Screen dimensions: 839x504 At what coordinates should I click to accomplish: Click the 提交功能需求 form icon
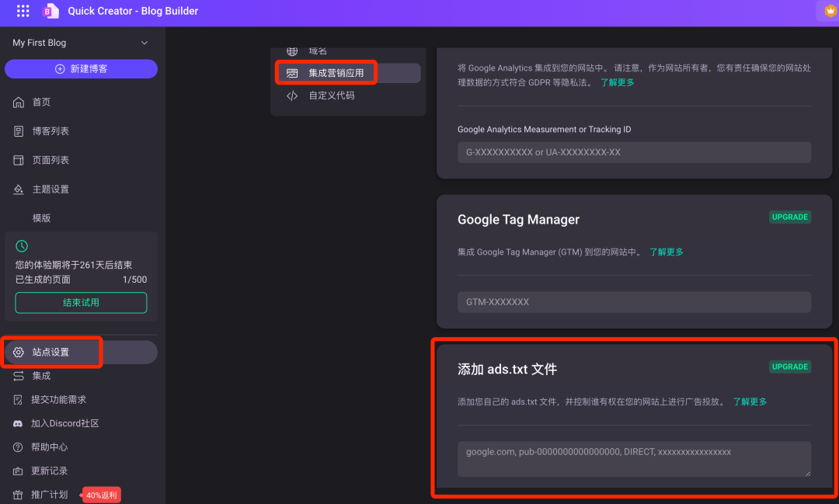click(18, 400)
